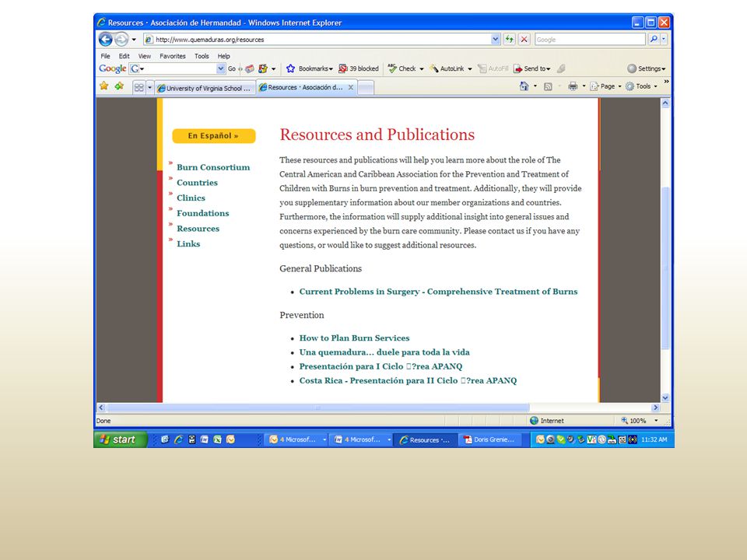This screenshot has width=747, height=560.
Task: Open the View menu
Action: [x=145, y=56]
